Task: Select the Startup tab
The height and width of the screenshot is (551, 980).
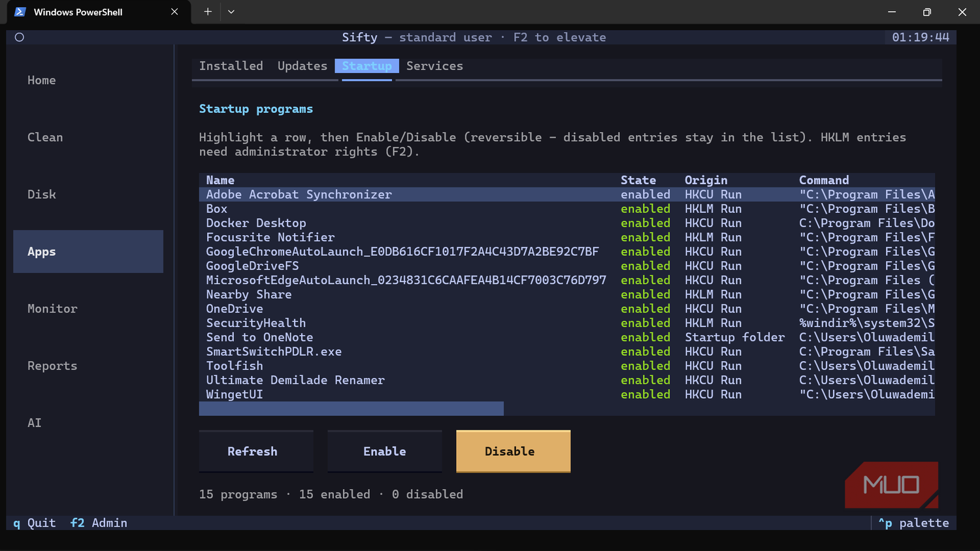Action: pyautogui.click(x=367, y=66)
